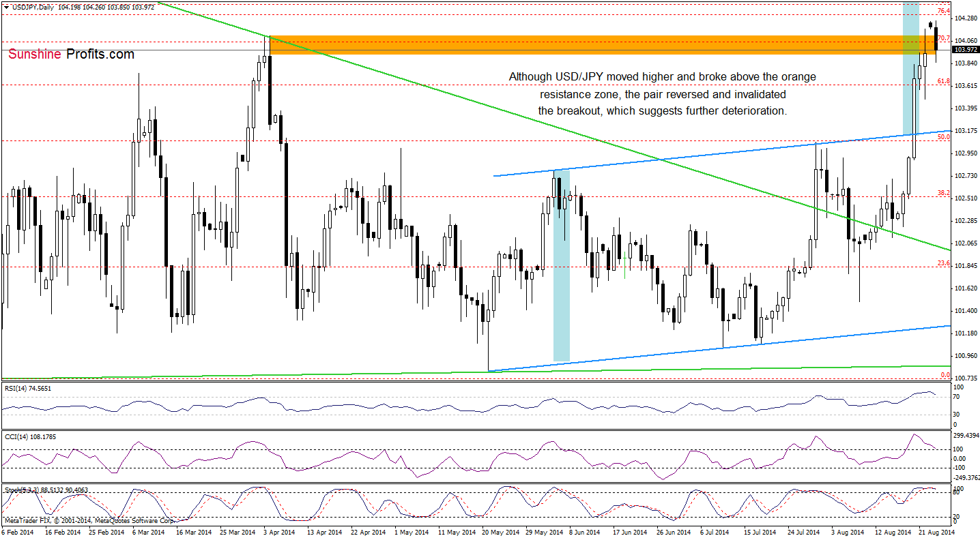Click the RSI(14) 74.5651 indicator label
Viewport: 980px width, 538px height.
point(27,388)
